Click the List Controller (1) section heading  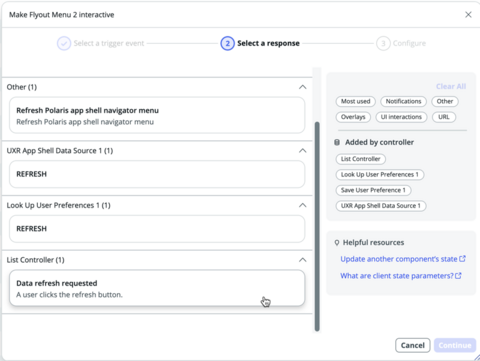tap(36, 260)
